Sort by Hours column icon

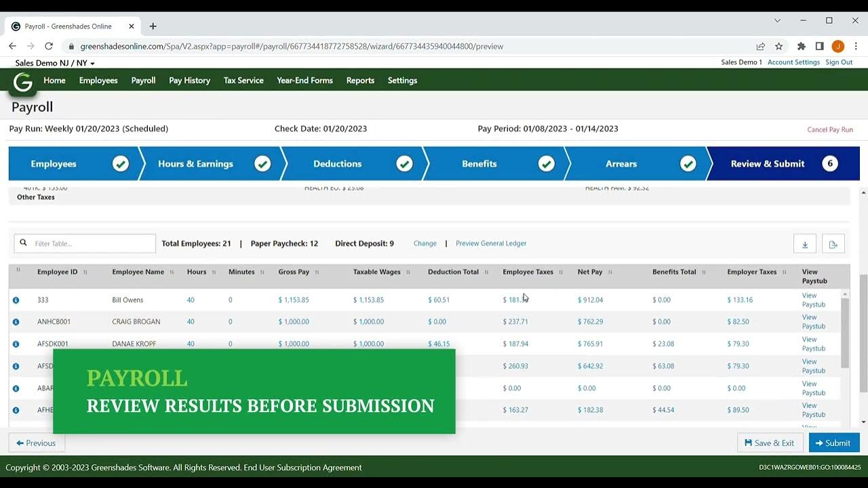(214, 272)
